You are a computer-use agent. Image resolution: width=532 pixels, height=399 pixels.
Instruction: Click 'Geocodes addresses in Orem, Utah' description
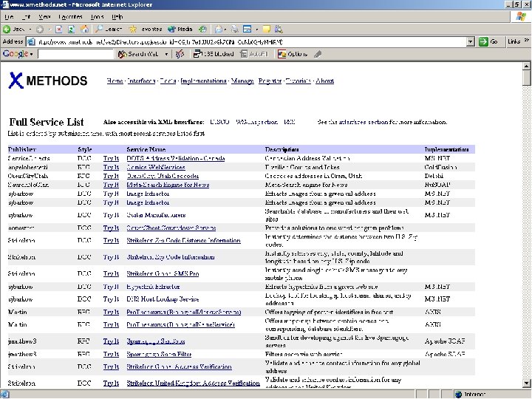313,176
